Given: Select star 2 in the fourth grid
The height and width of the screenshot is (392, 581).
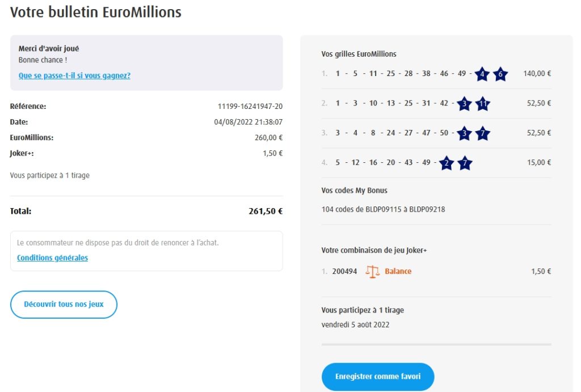Looking at the screenshot, I should click(447, 163).
